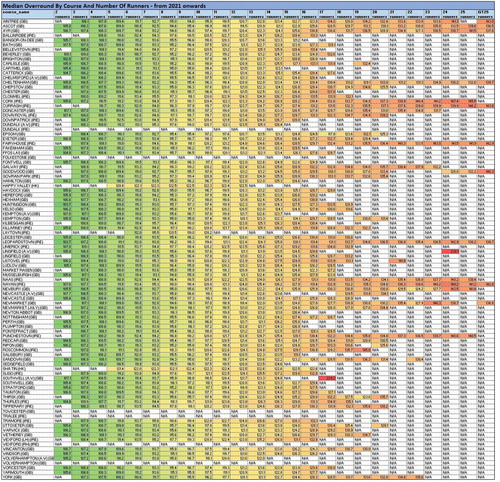Viewport: 500px width, 482px height.
Task: Click the BELLEWSTOWN (IRE) course name
Action: (21, 49)
